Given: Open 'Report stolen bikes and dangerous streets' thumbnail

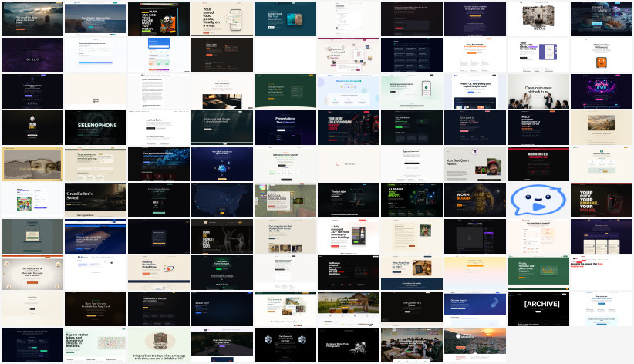Looking at the screenshot, I should click(x=96, y=345).
